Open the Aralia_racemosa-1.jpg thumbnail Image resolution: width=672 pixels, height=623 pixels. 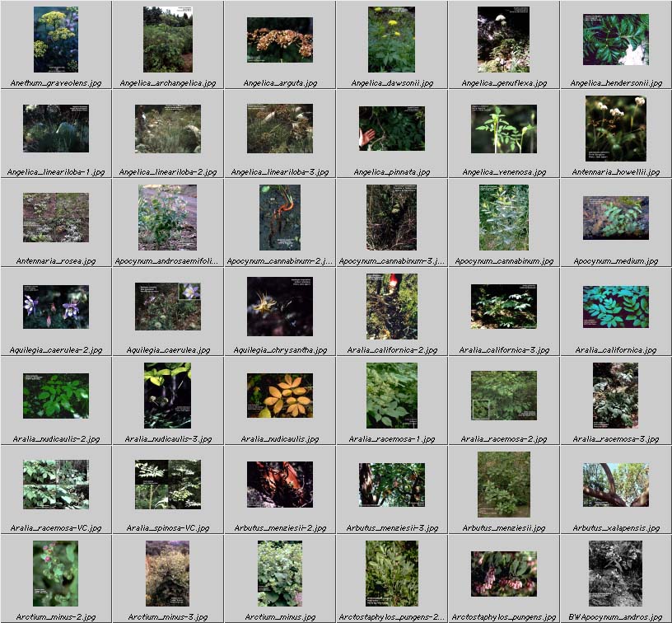pyautogui.click(x=391, y=396)
